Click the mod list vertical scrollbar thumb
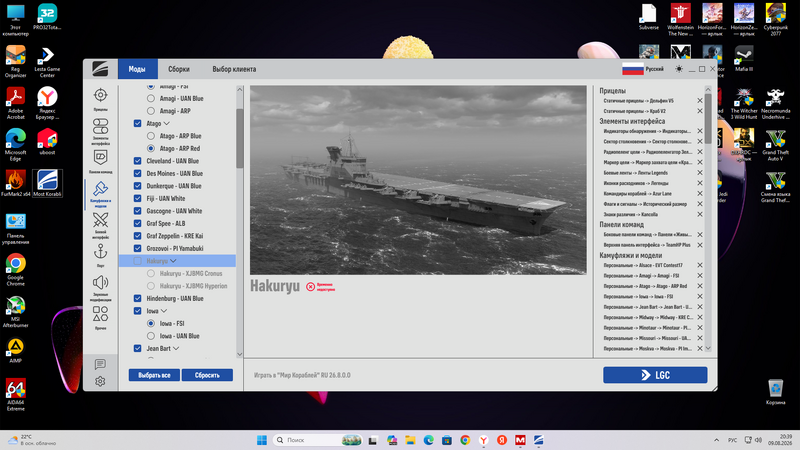800x450 pixels. pyautogui.click(x=240, y=138)
